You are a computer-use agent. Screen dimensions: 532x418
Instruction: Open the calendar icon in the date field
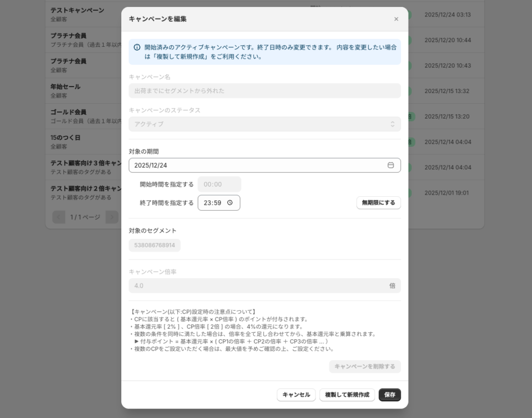click(390, 165)
